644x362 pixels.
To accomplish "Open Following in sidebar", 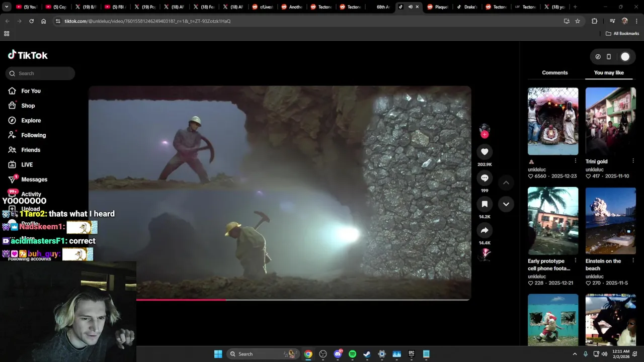I will (x=33, y=135).
